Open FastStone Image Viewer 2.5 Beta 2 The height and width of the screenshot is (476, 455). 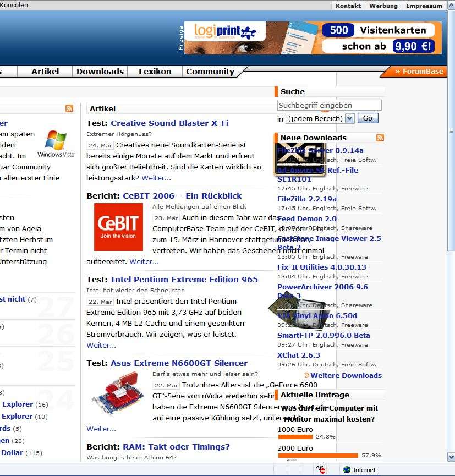[x=329, y=243]
